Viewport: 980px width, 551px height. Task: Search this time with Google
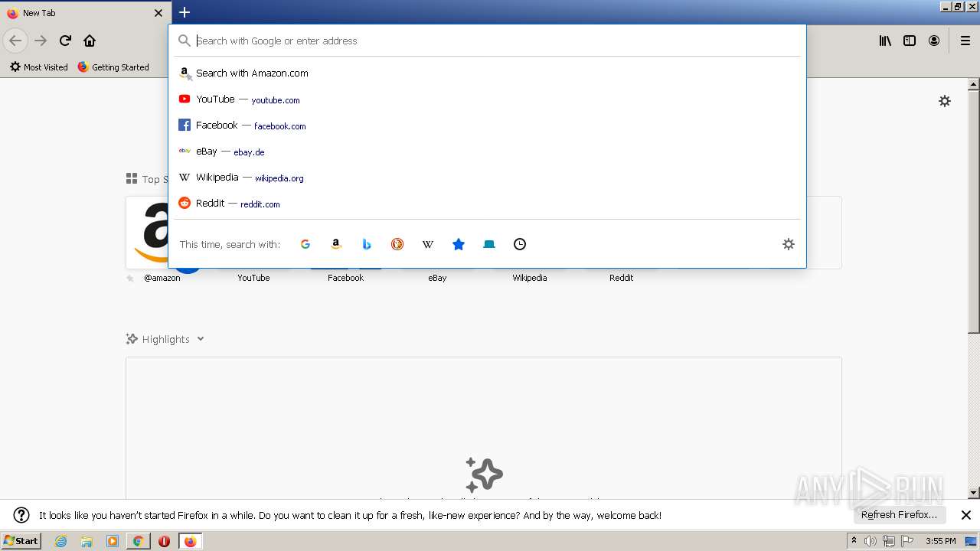[x=305, y=244]
